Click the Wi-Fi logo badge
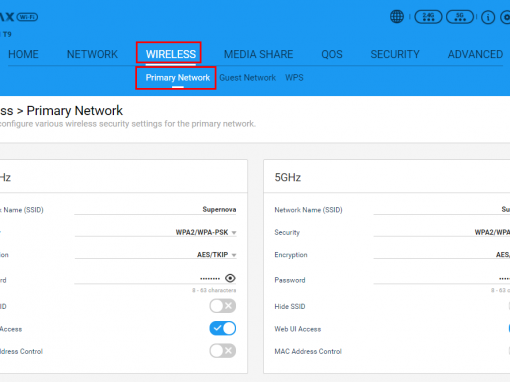 tap(27, 17)
